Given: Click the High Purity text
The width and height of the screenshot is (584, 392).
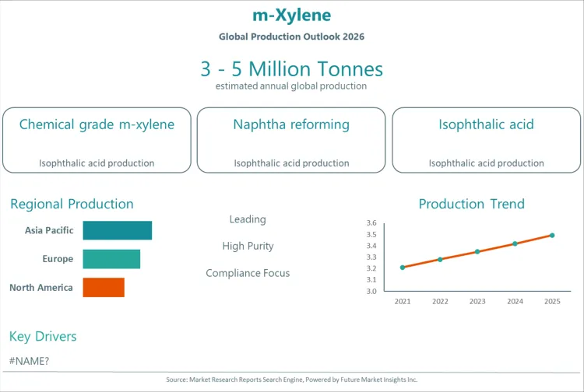Looking at the screenshot, I should (x=248, y=246).
